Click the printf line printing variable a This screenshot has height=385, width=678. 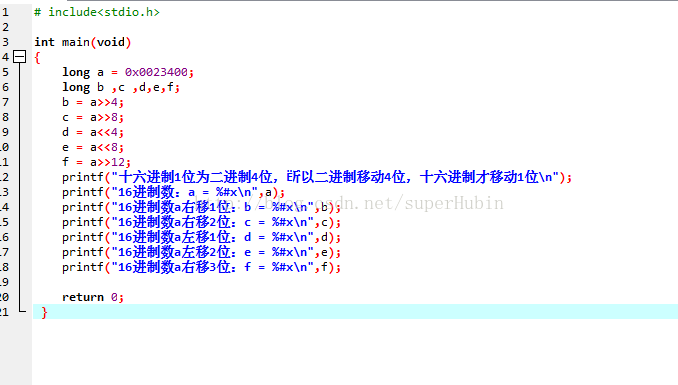[x=173, y=192]
